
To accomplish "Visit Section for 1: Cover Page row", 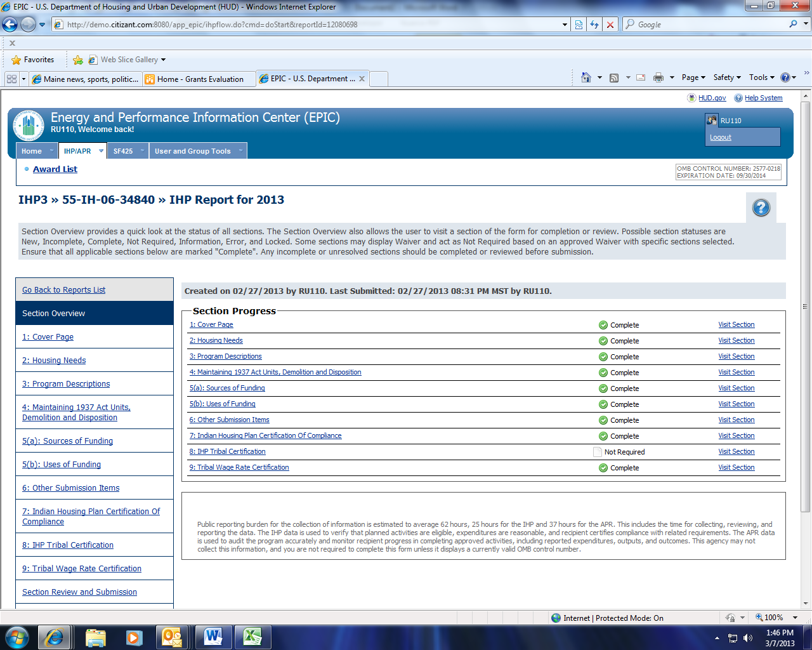I will click(x=737, y=324).
